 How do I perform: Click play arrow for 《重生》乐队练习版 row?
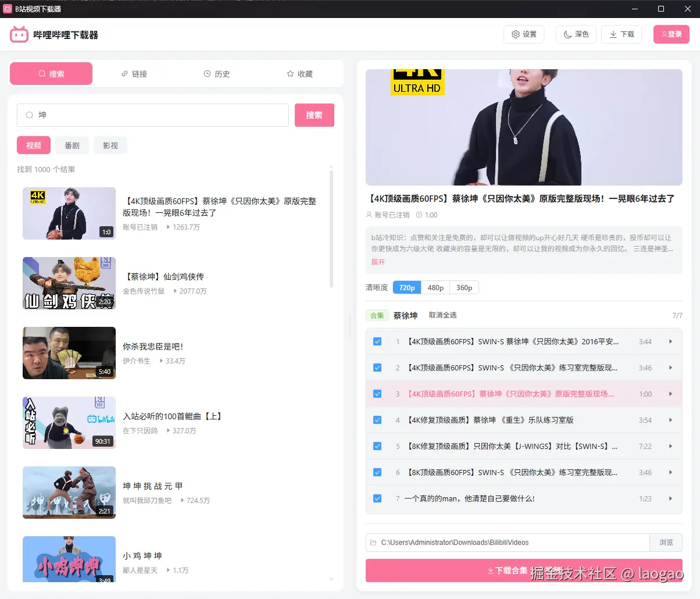[x=670, y=420]
